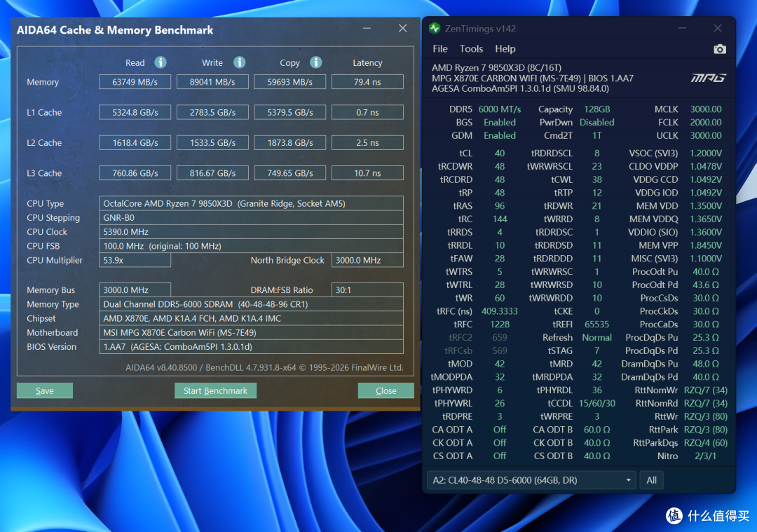Click the Copy info icon in AIDA64
Image resolution: width=757 pixels, height=532 pixels.
(x=315, y=62)
